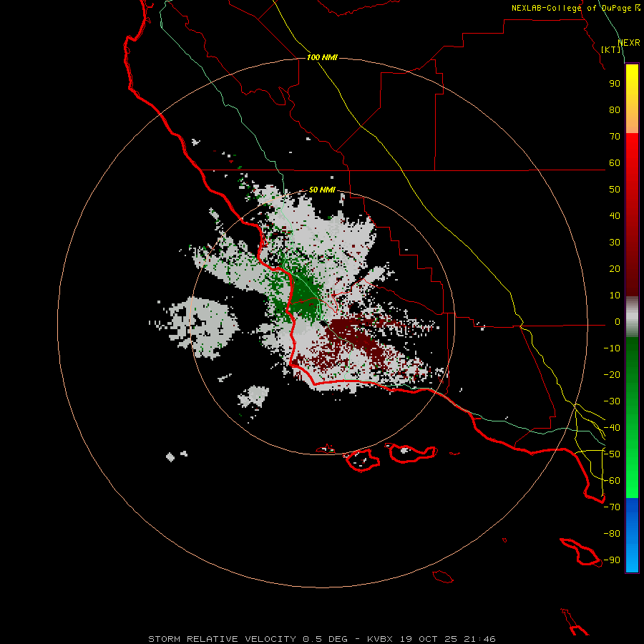Pick the blue bottom segment of color bar
This screenshot has width=644, height=644.
pos(632,535)
